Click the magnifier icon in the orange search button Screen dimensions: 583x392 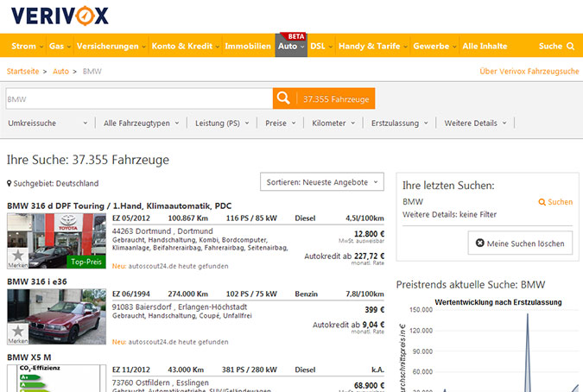tap(283, 98)
